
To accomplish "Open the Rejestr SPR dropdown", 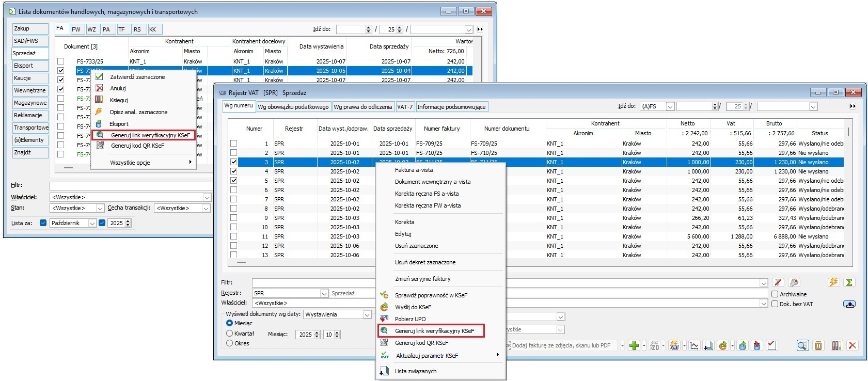I will (324, 293).
